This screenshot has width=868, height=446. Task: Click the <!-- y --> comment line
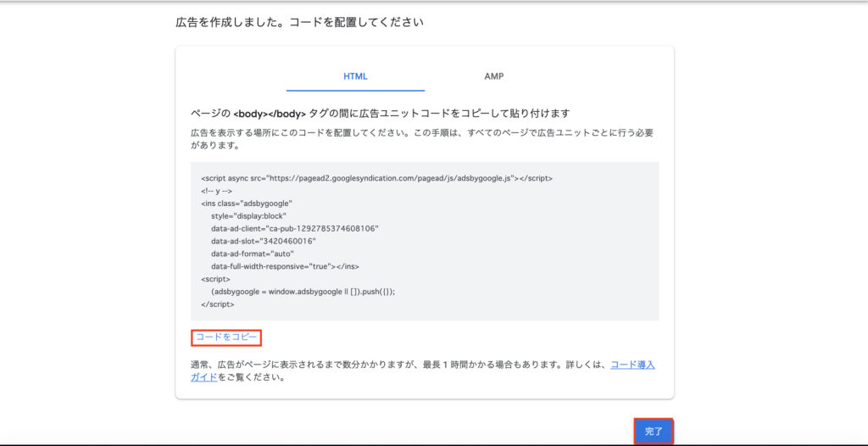pyautogui.click(x=216, y=191)
